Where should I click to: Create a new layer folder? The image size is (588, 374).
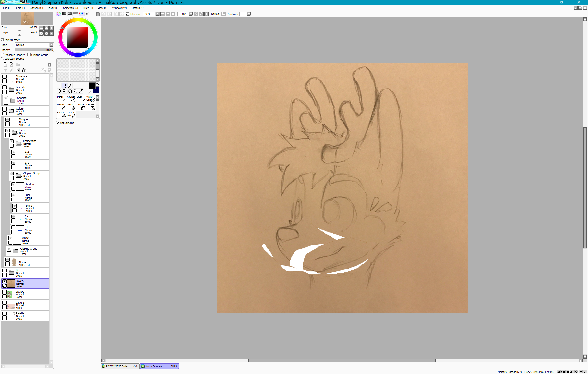18,65
